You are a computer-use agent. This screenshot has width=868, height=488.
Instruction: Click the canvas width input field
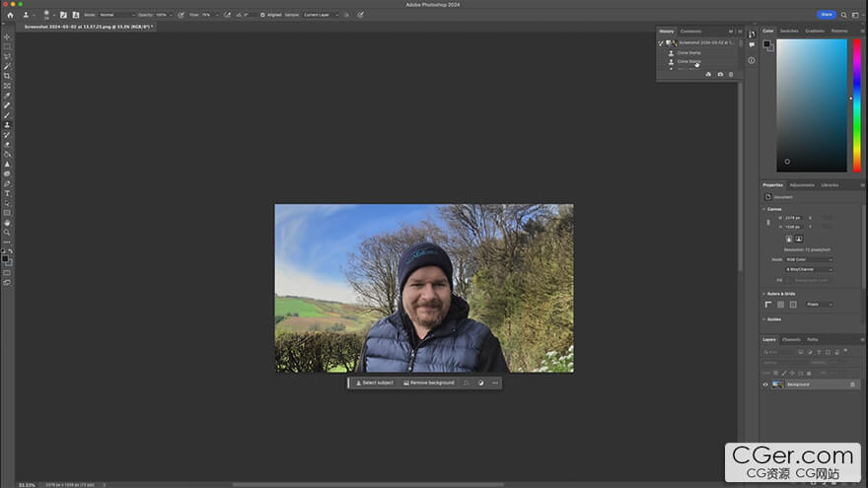[793, 218]
